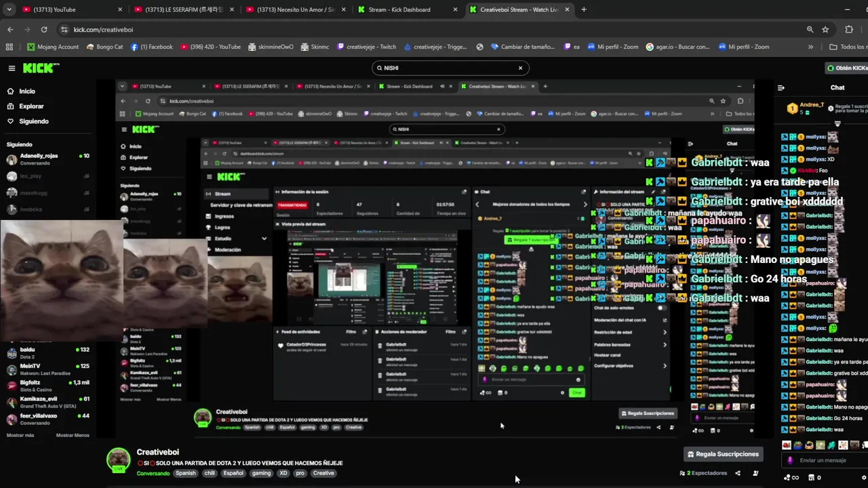
Task: Click the share icon beside Espectadores
Action: tap(738, 473)
